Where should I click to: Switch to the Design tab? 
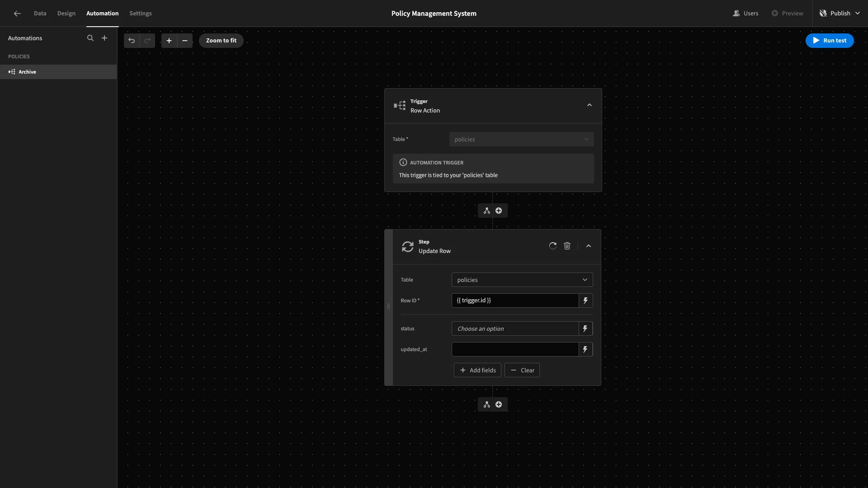click(66, 14)
